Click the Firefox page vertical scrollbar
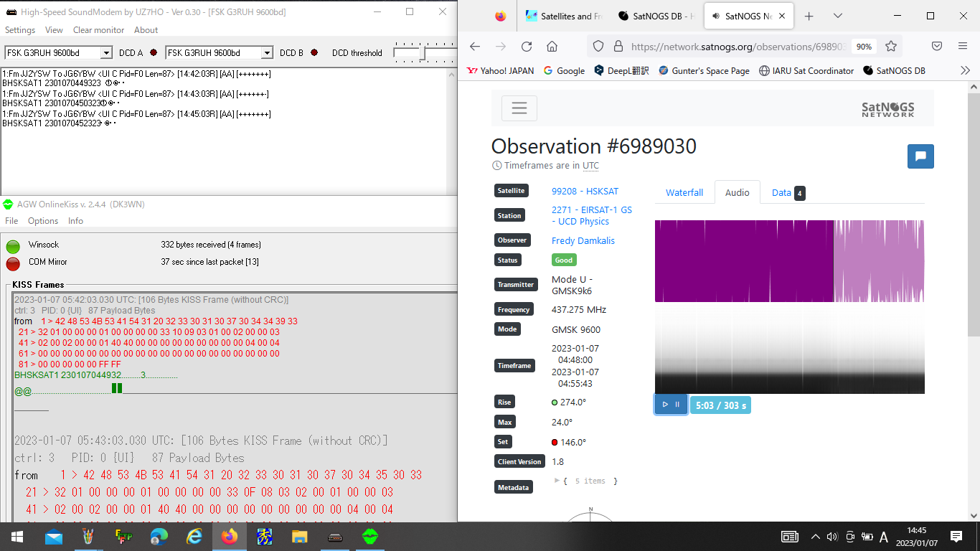Screen dimensions: 980x551 [974, 215]
